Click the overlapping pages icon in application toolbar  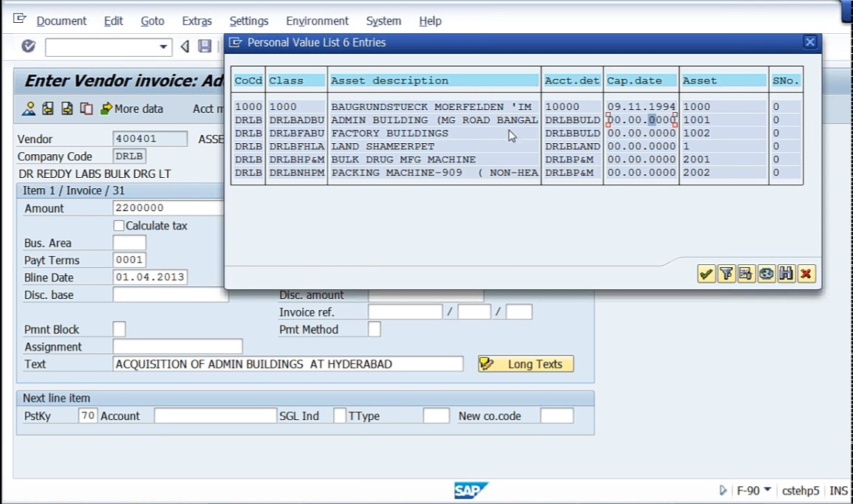(86, 108)
